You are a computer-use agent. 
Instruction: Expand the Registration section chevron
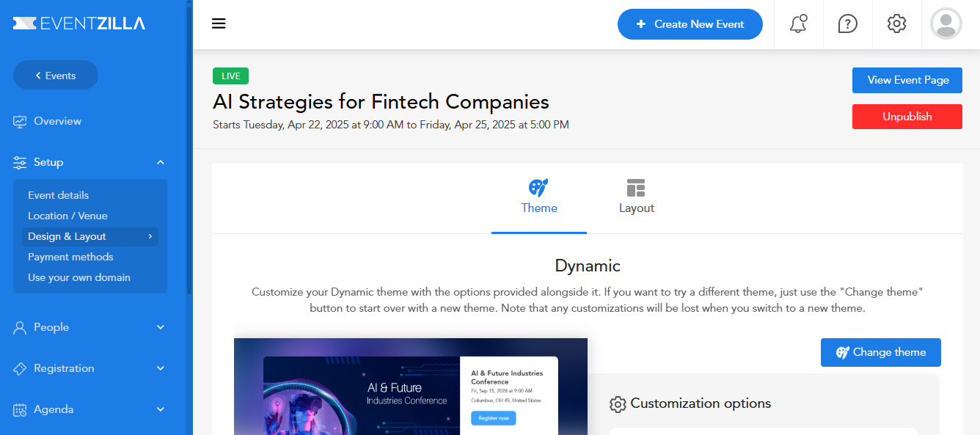pyautogui.click(x=161, y=368)
